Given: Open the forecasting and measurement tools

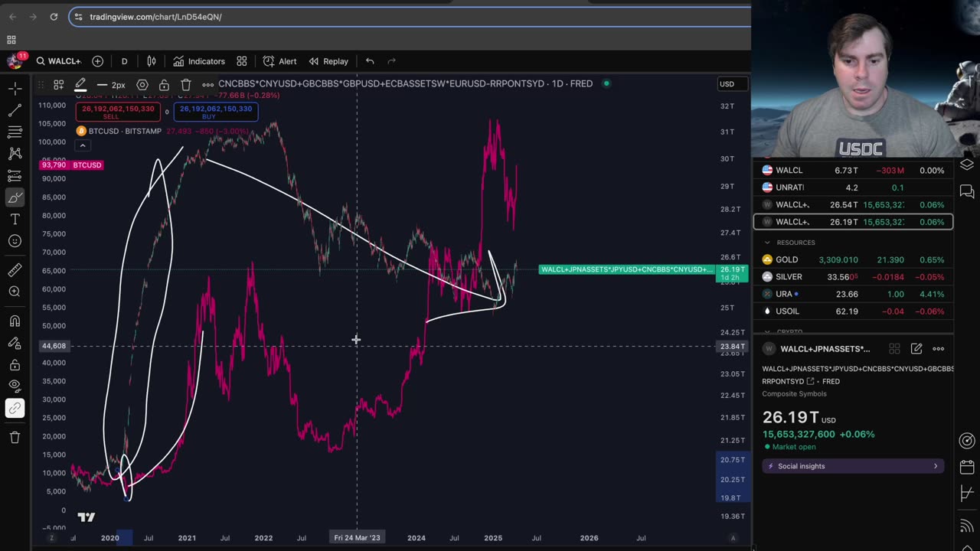Looking at the screenshot, I should 15,176.
